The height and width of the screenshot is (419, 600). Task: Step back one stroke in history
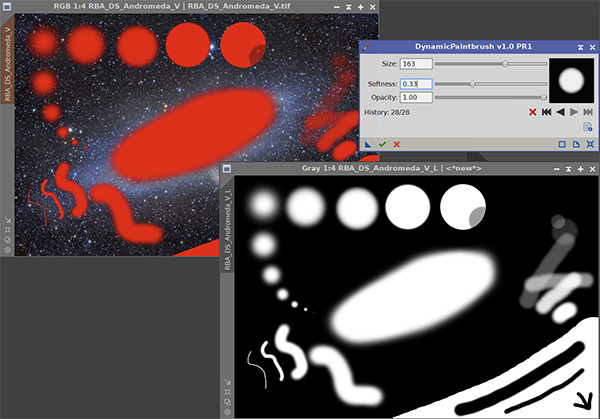point(560,112)
